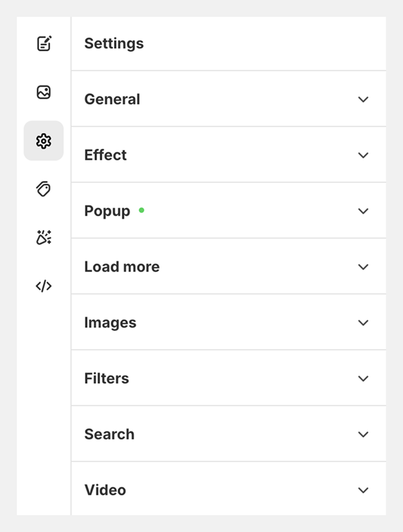Select the settings gear sidebar icon
The height and width of the screenshot is (532, 403).
(44, 141)
